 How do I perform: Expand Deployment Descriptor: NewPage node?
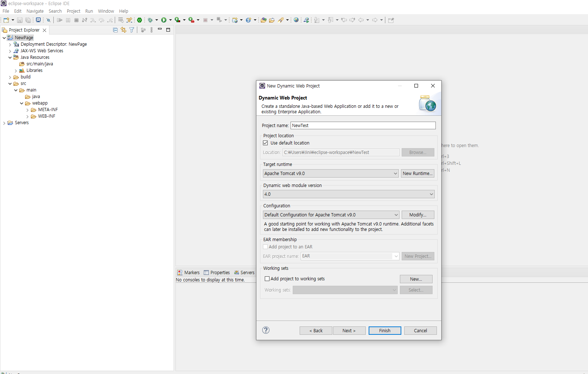10,44
